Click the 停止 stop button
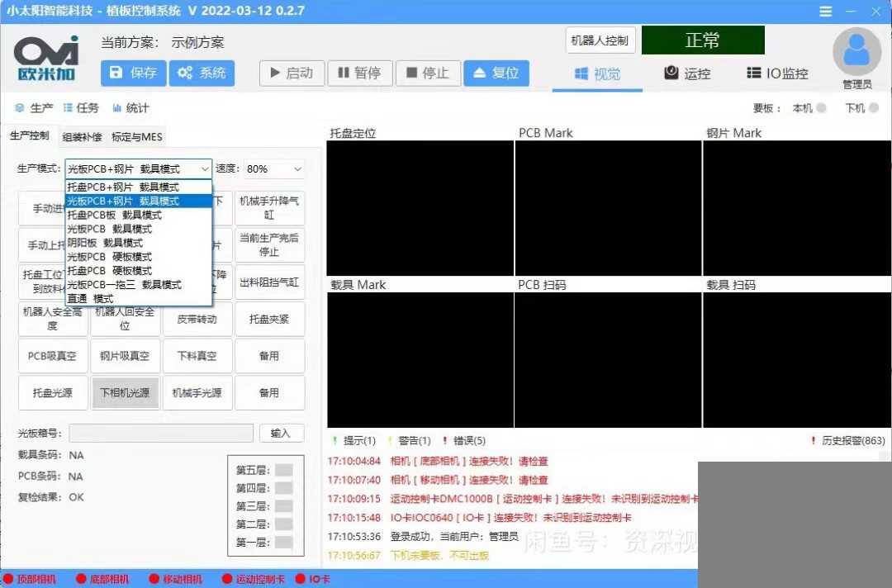The image size is (892, 588). pyautogui.click(x=428, y=73)
